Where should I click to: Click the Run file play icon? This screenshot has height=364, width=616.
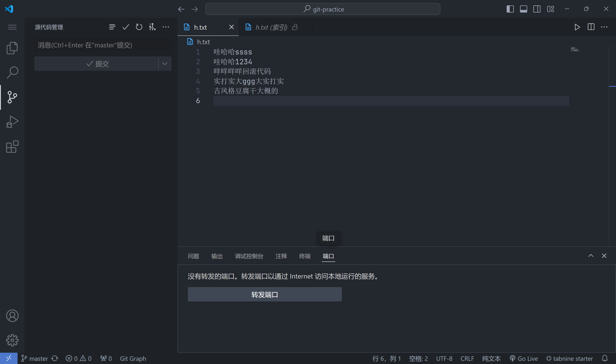pyautogui.click(x=577, y=27)
